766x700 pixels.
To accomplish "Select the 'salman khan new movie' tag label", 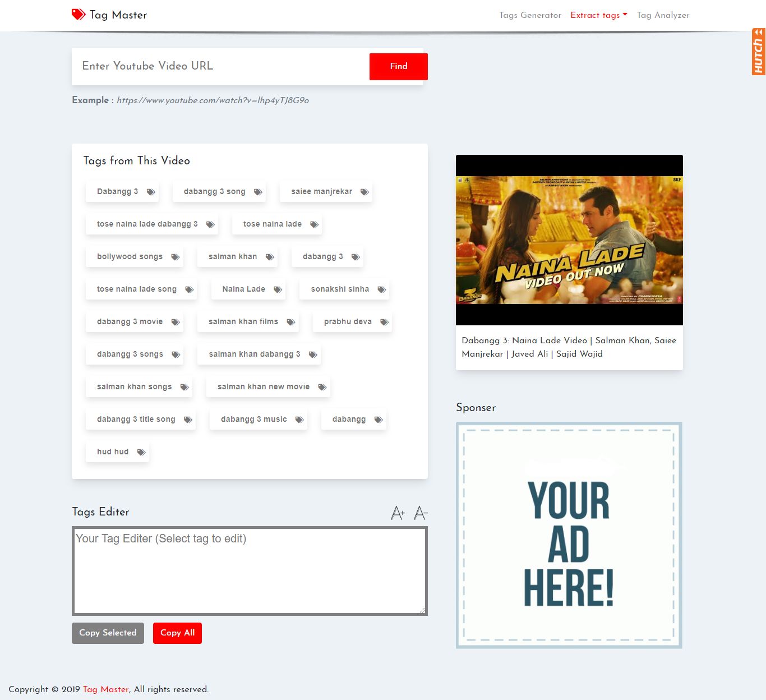I will 264,387.
